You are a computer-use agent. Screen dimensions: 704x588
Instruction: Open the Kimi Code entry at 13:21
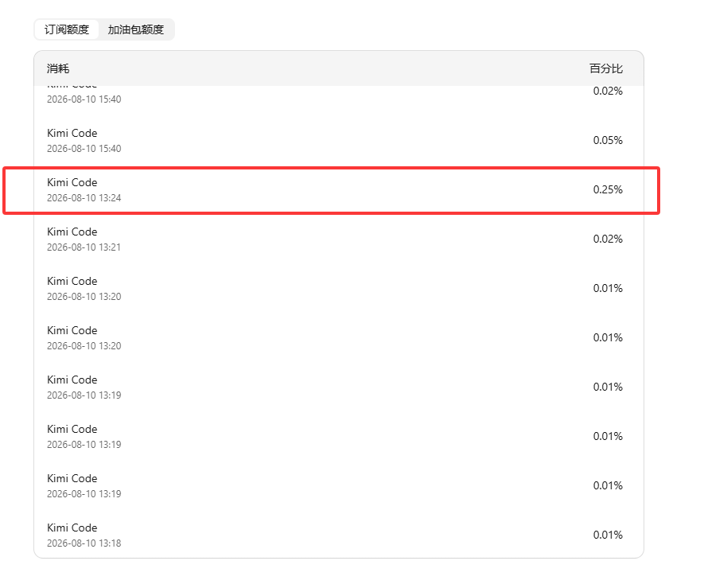[x=339, y=239]
